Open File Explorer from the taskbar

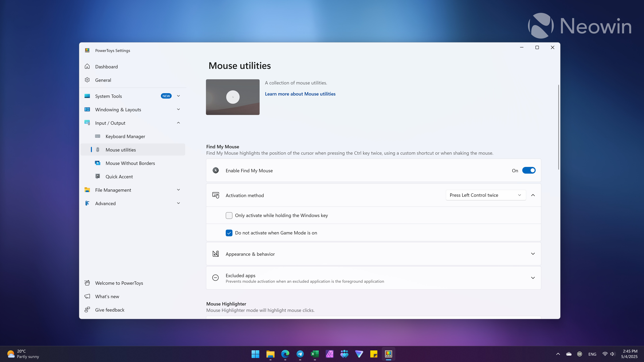tap(270, 354)
